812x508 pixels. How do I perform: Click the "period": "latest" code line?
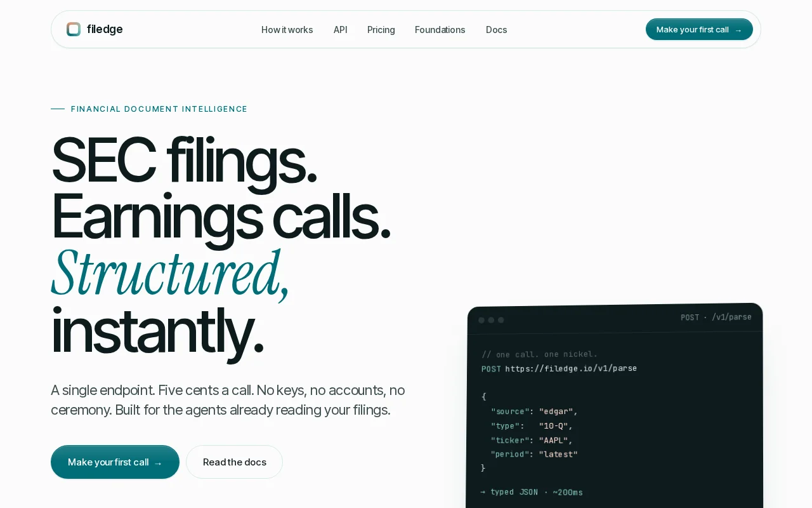coord(534,455)
